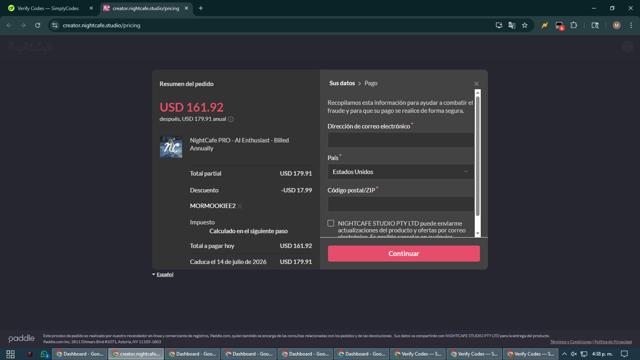Show hidden system tray icons
The height and width of the screenshot is (360, 640).
point(564,354)
